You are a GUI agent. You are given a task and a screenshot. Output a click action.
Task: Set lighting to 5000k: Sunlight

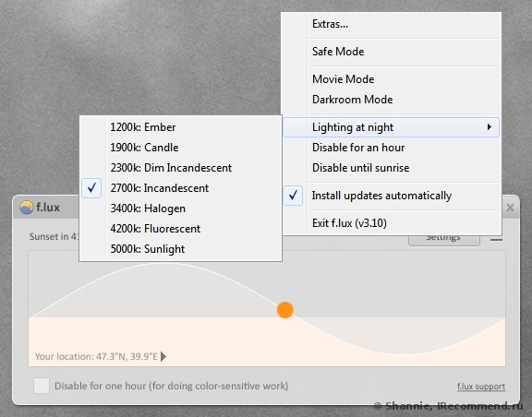pos(180,249)
